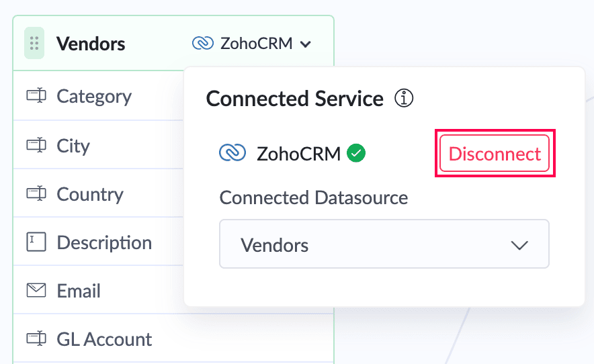The width and height of the screenshot is (594, 364).
Task: Select the Email field label
Action: click(x=79, y=291)
